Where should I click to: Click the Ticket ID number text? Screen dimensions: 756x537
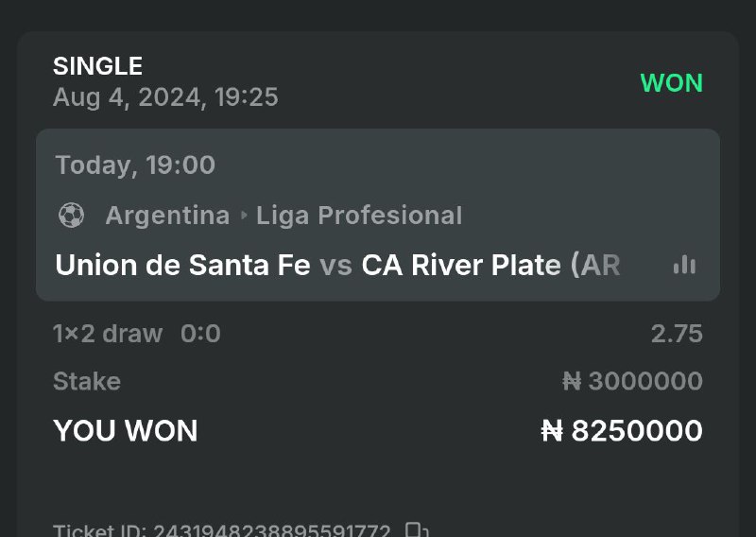272,530
